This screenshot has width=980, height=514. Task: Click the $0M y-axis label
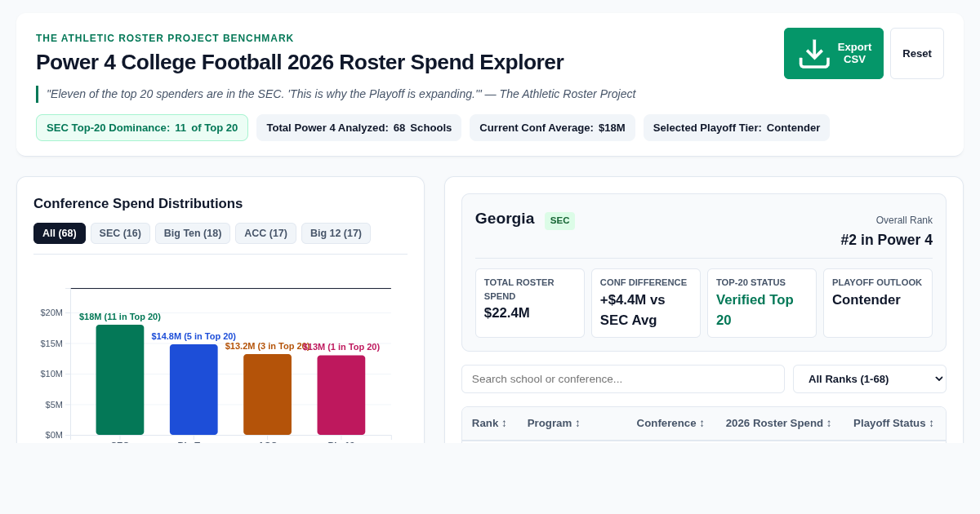coord(54,435)
